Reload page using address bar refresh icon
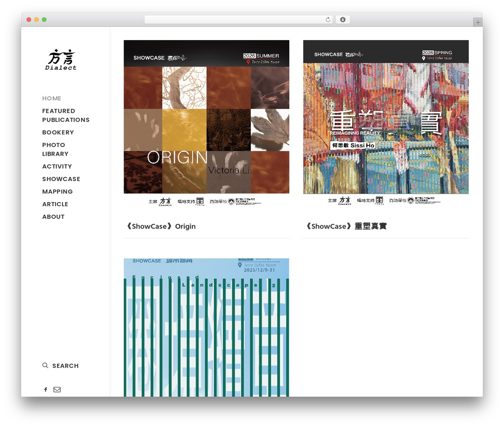This screenshot has width=504, height=427. coord(328,20)
